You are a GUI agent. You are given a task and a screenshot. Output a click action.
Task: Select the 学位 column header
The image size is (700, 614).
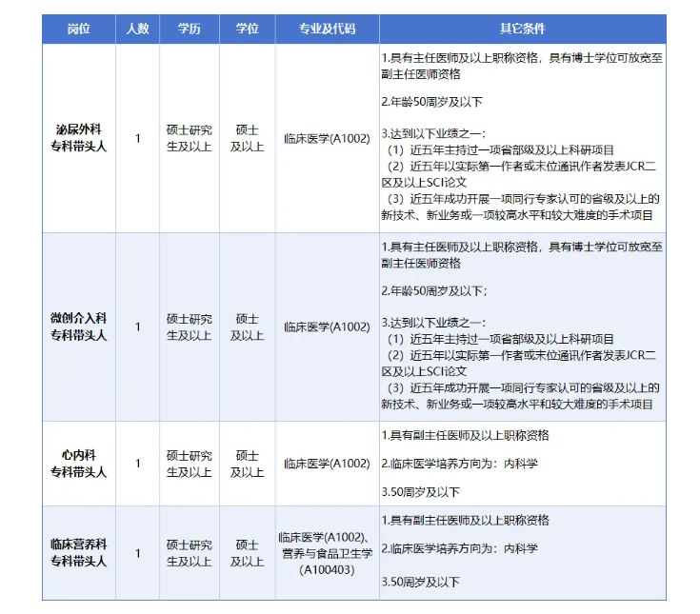tap(247, 29)
